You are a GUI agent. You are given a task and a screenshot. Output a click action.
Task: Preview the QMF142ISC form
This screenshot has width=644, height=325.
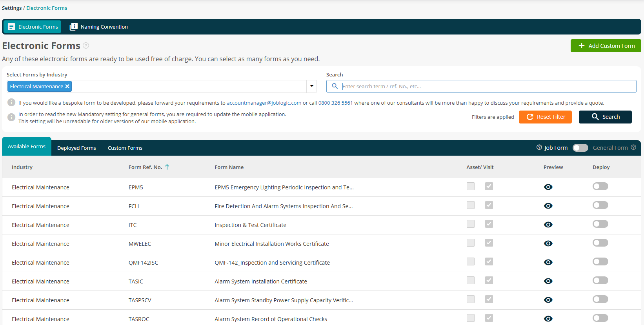pos(548,262)
